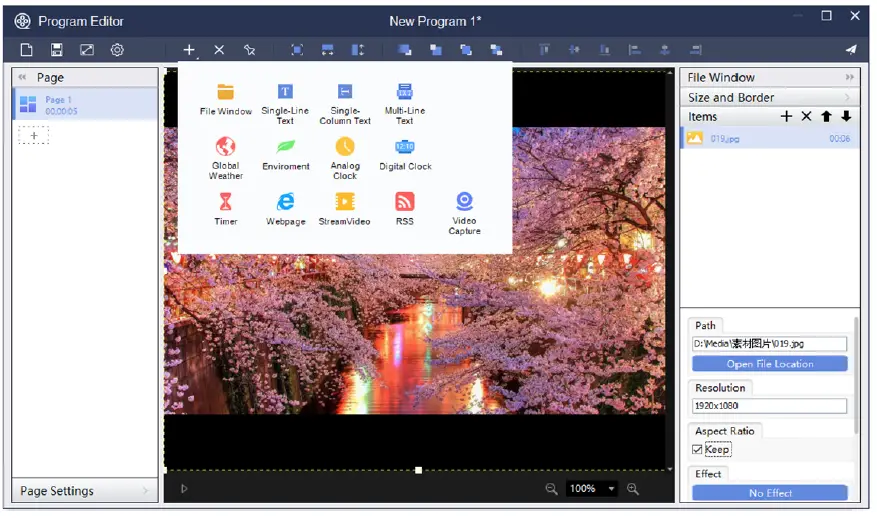The height and width of the screenshot is (520, 877).
Task: Collapse the Page panel using the chevrons
Action: click(23, 77)
